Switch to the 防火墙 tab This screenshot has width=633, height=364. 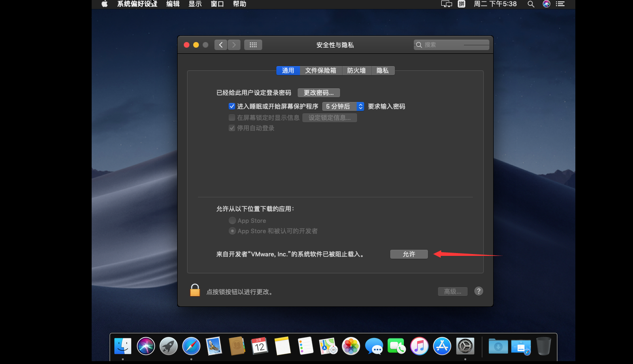pos(357,70)
